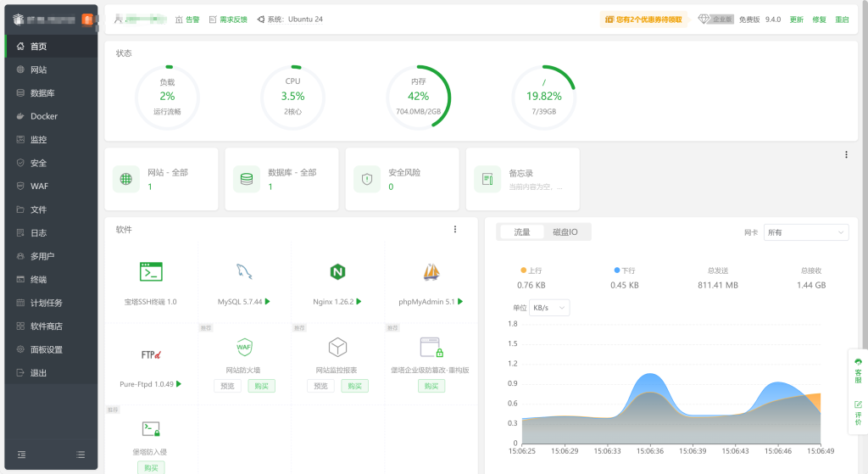The height and width of the screenshot is (474, 868).
Task: Toggle 下行 download legend
Action: (x=625, y=270)
